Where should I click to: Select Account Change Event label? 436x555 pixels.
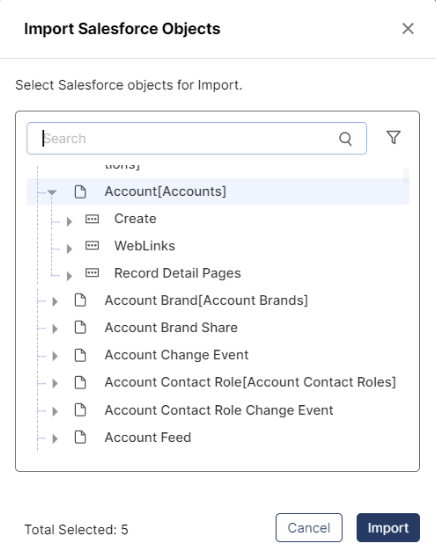[177, 355]
